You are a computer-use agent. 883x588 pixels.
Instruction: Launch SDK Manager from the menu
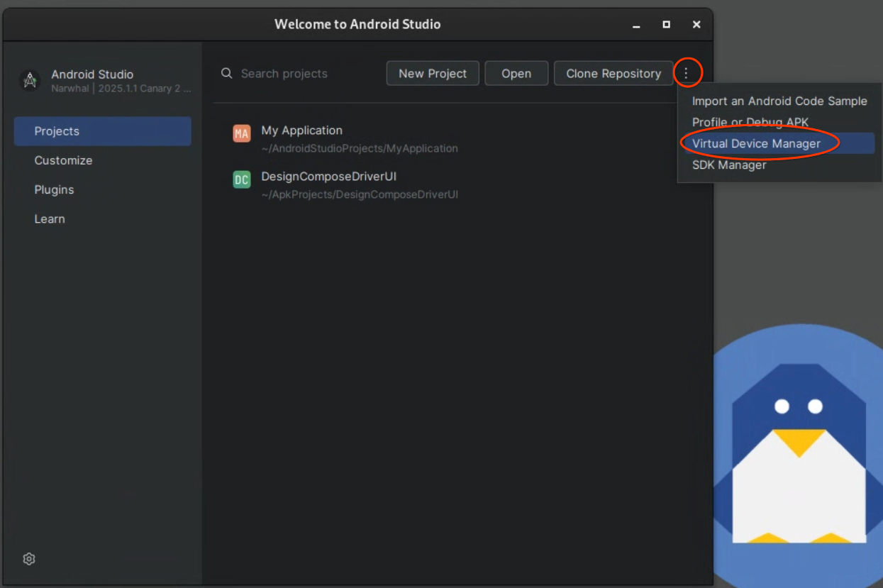click(729, 165)
